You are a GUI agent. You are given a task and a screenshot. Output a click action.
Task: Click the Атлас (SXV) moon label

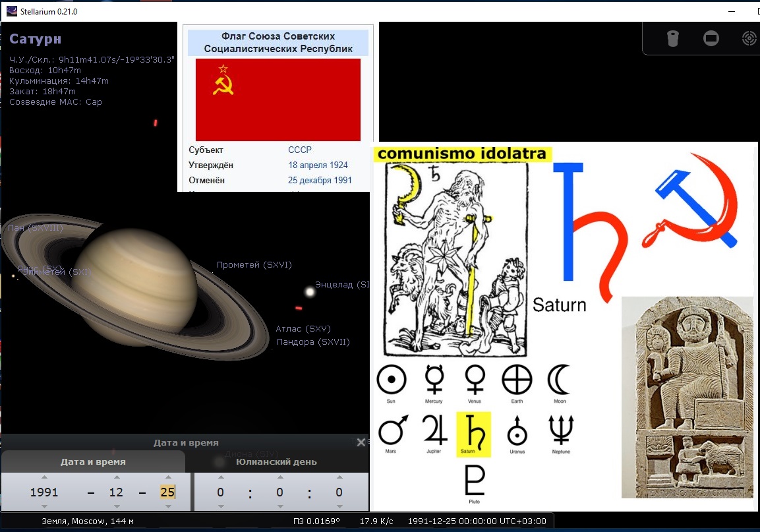point(303,329)
